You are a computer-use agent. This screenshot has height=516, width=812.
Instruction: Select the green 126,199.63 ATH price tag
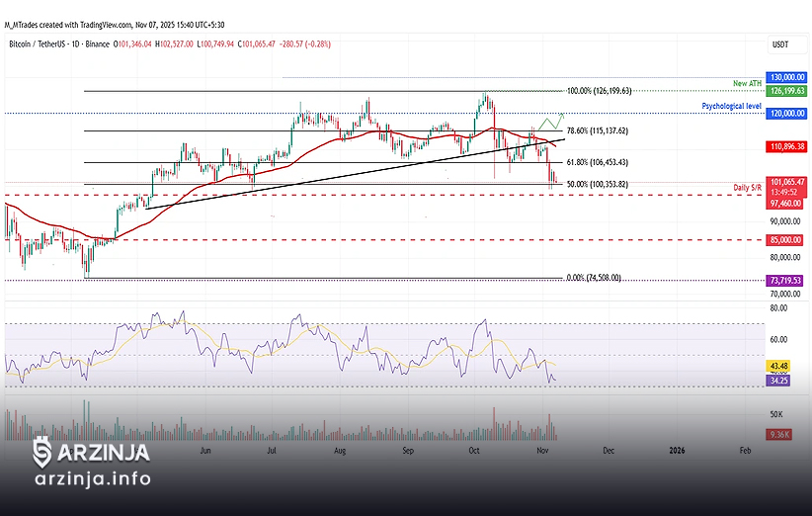coord(787,90)
